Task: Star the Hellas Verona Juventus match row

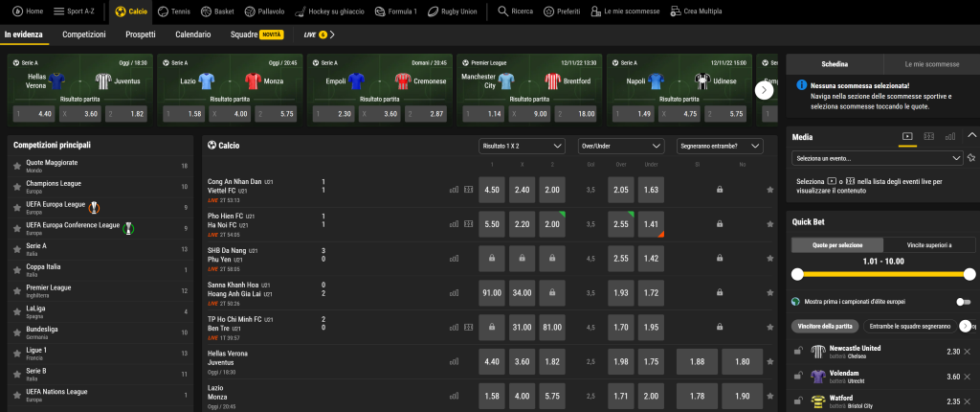Action: (x=770, y=361)
